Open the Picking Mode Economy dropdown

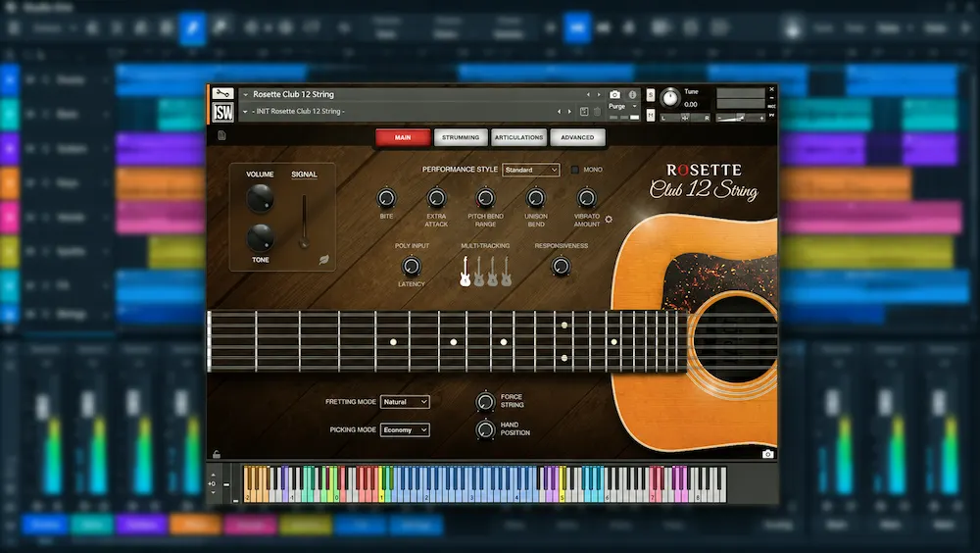click(x=405, y=429)
